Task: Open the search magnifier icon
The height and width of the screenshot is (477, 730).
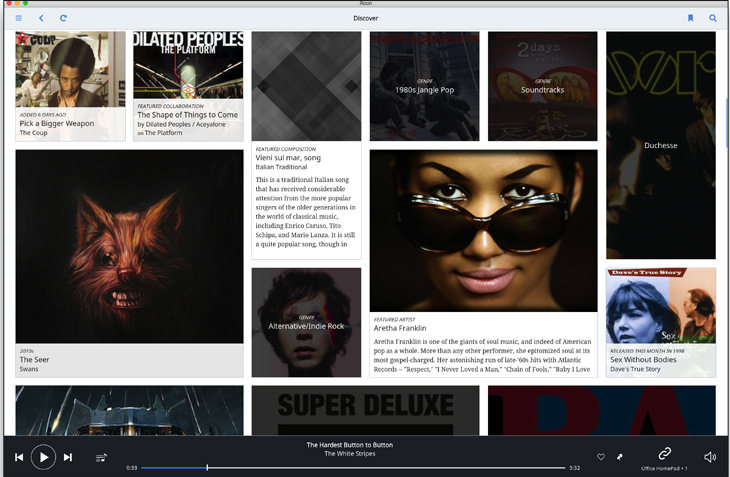Action: [x=713, y=18]
